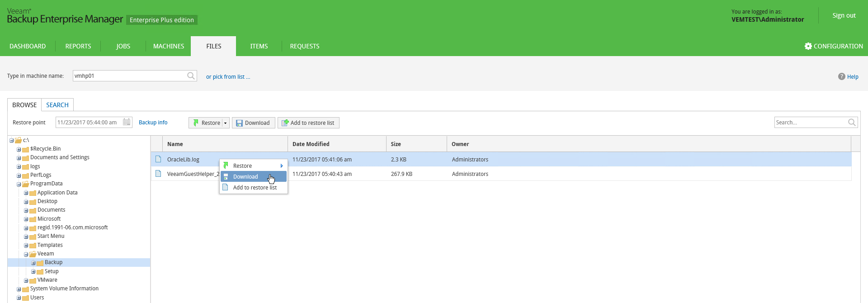The image size is (868, 303).
Task: Select the logs folder in tree
Action: [x=35, y=166]
